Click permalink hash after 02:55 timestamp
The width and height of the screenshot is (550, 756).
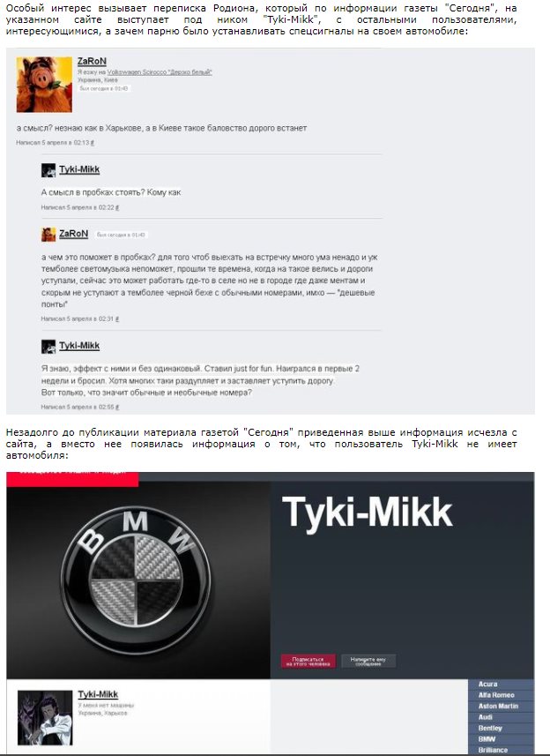click(117, 407)
